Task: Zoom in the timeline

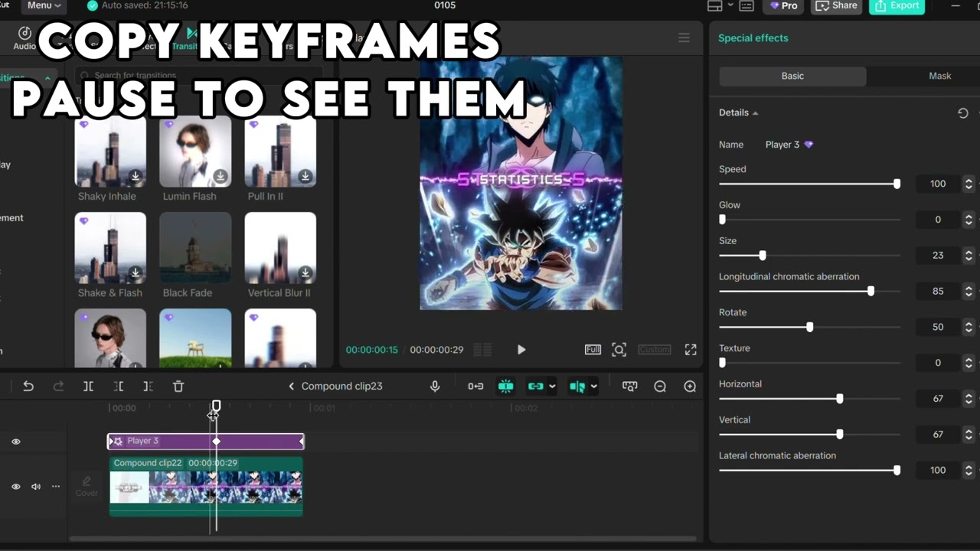Action: pyautogui.click(x=690, y=386)
